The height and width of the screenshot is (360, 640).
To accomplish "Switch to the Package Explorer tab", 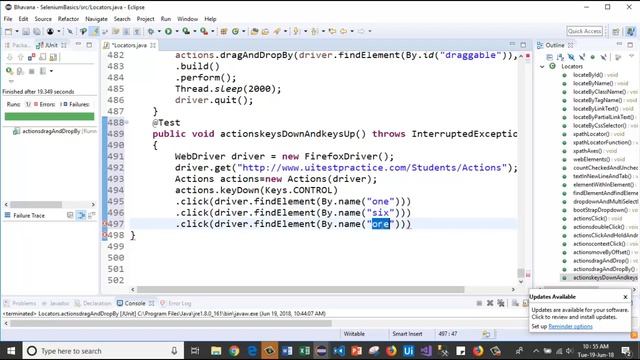I will (17, 45).
